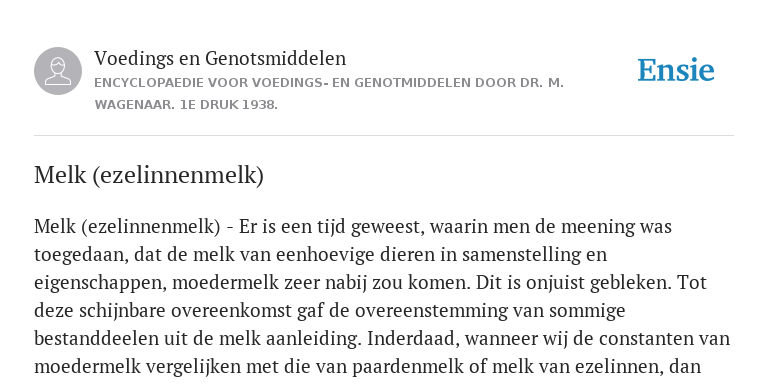Go to Ensie homepage via logo

coord(676,70)
